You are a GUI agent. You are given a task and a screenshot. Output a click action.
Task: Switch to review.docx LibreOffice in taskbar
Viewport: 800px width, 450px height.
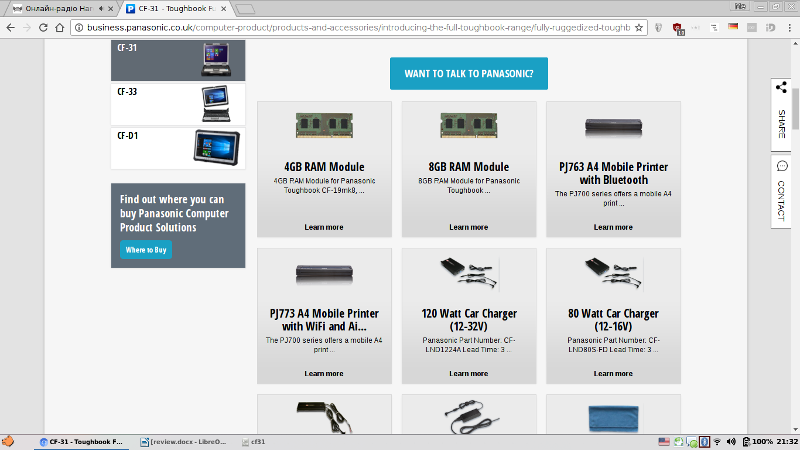coord(183,442)
